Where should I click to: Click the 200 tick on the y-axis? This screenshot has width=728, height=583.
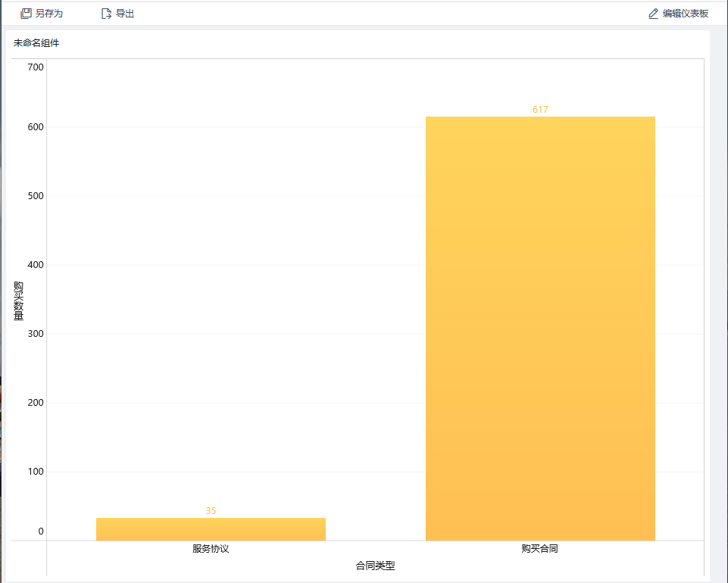coord(35,403)
